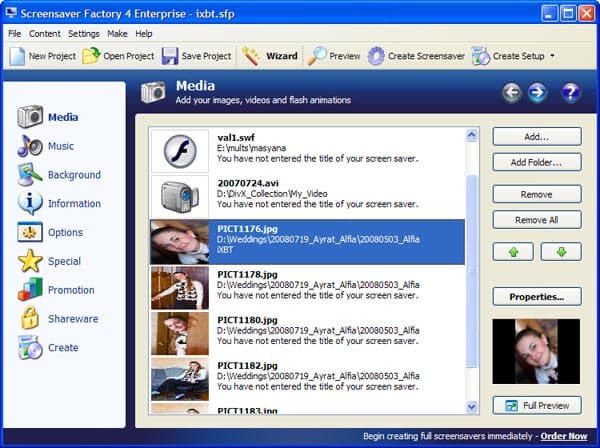Go back with the left arrow button
600x448 pixels.
pos(512,93)
